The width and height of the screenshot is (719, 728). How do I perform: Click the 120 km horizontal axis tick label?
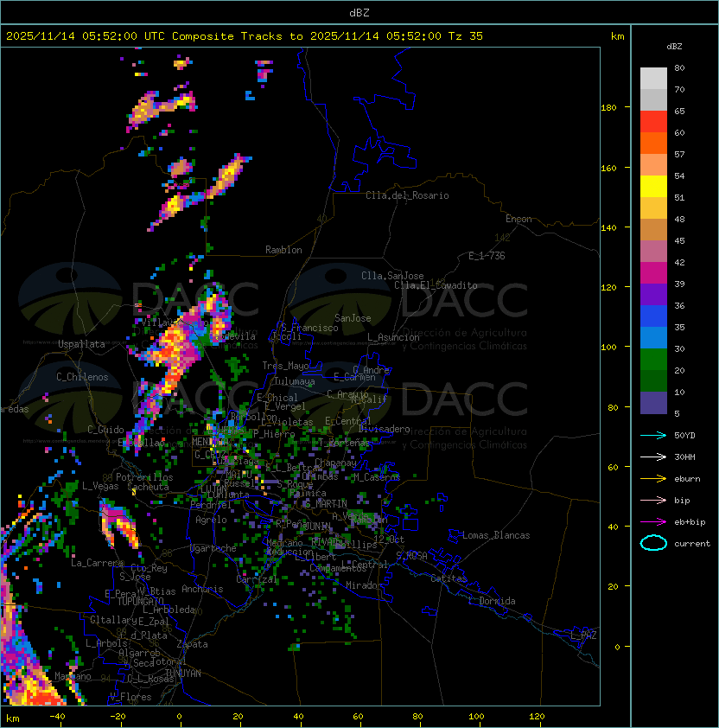coord(537,717)
